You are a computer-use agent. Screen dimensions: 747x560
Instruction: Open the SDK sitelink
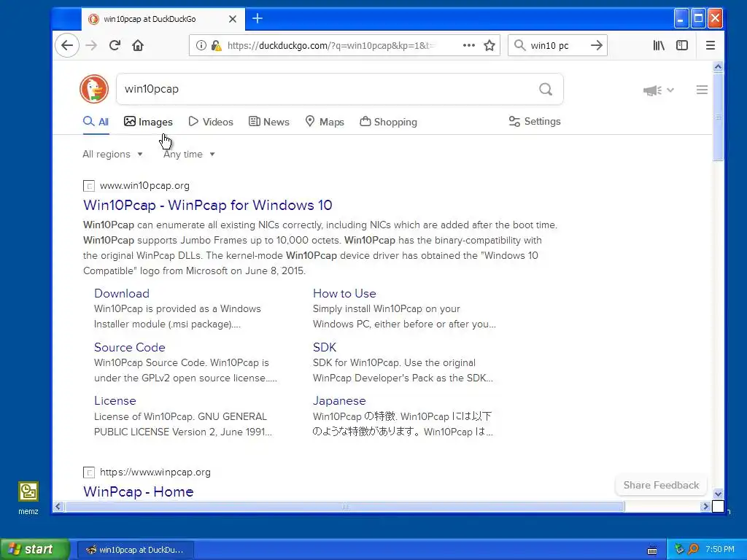click(325, 347)
